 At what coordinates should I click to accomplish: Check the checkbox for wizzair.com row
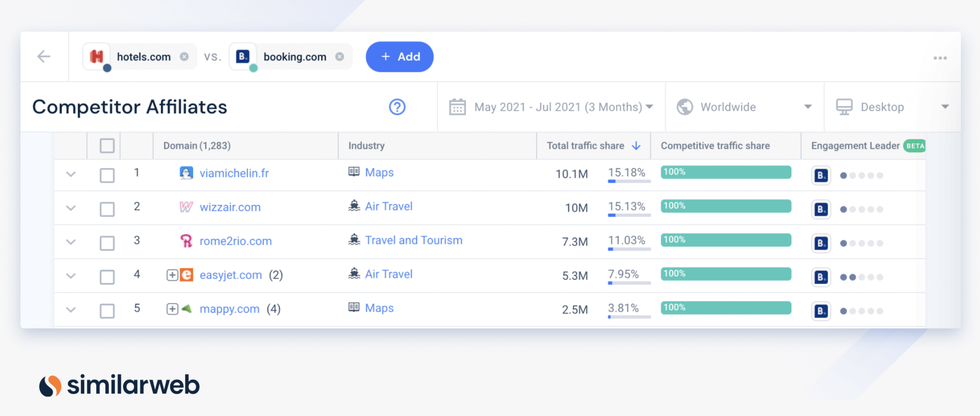(x=107, y=209)
